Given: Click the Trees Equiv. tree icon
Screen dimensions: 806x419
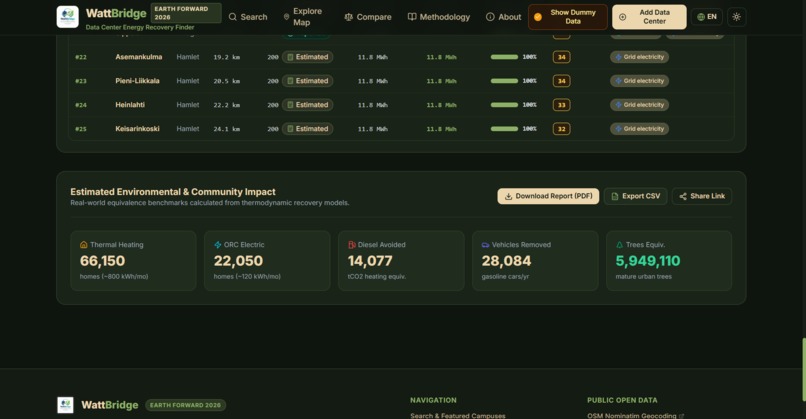Looking at the screenshot, I should [x=619, y=245].
